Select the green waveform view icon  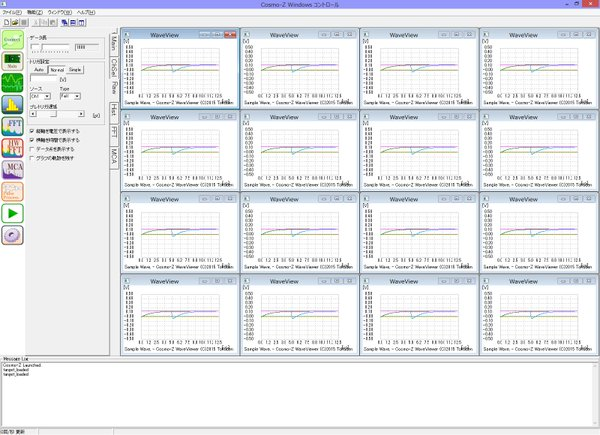click(x=13, y=81)
